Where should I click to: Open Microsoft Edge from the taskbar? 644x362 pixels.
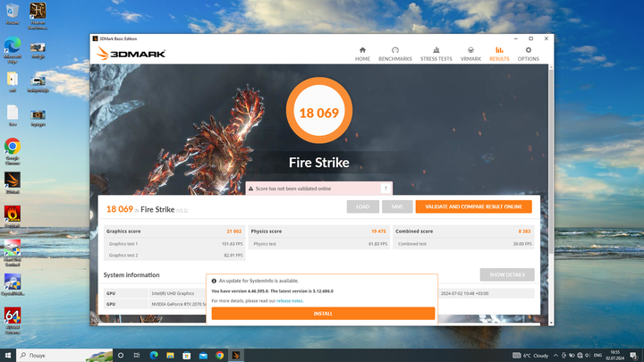coord(154,355)
